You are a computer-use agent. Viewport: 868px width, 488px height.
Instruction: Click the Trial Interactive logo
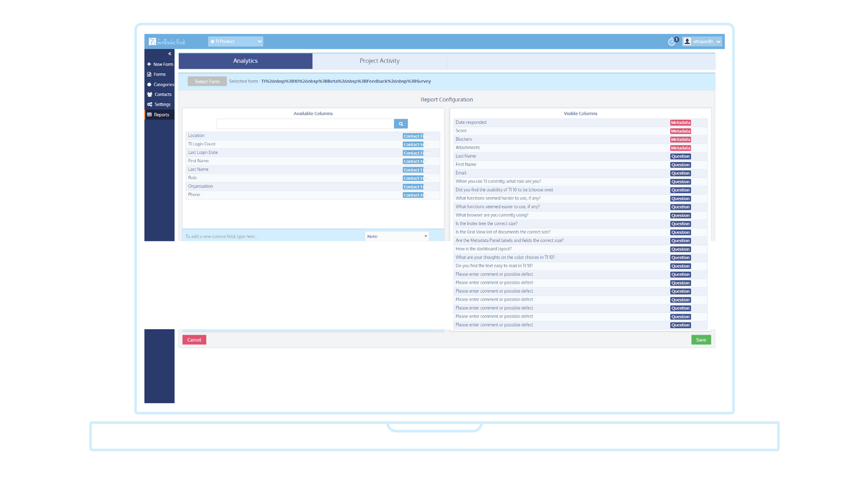click(167, 42)
